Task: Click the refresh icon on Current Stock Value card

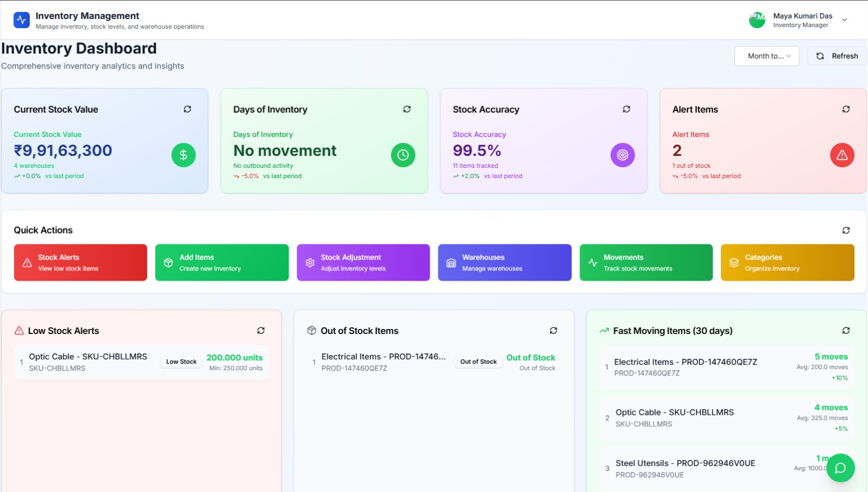Action: [188, 109]
